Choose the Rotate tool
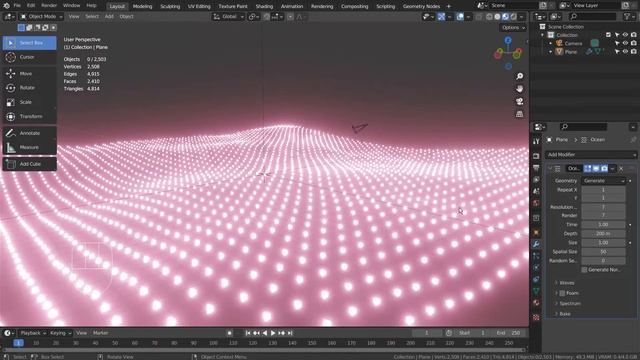Viewport: 640px width, 360px height. click(x=29, y=88)
